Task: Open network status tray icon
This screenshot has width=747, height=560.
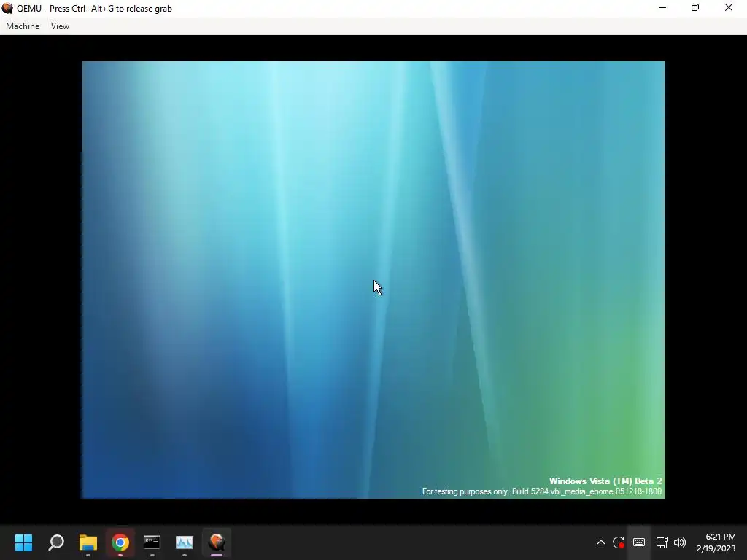Action: (x=662, y=542)
